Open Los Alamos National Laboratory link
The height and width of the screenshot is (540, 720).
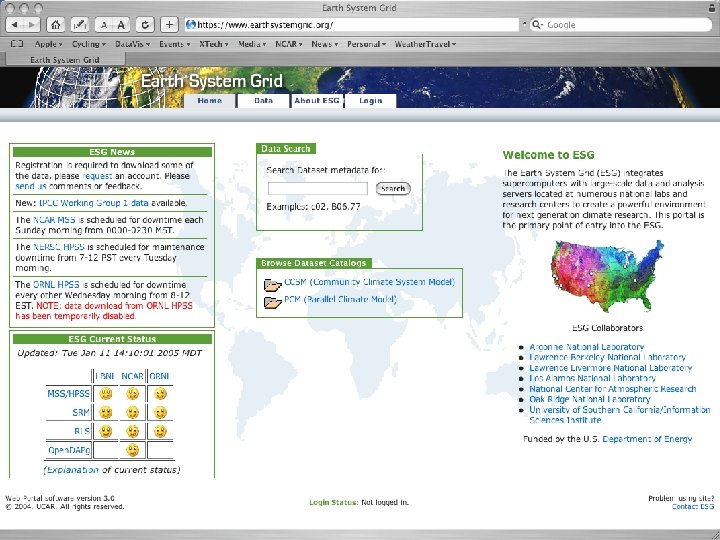click(x=592, y=378)
